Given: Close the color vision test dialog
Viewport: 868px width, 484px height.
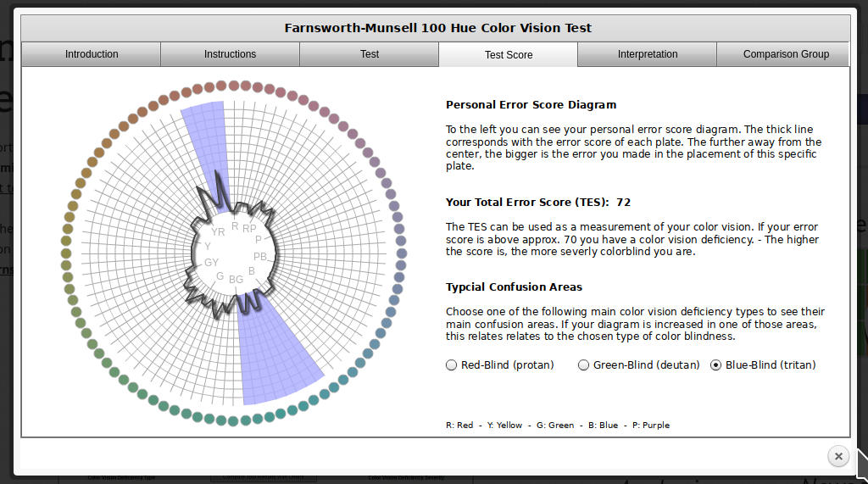Looking at the screenshot, I should [x=838, y=456].
